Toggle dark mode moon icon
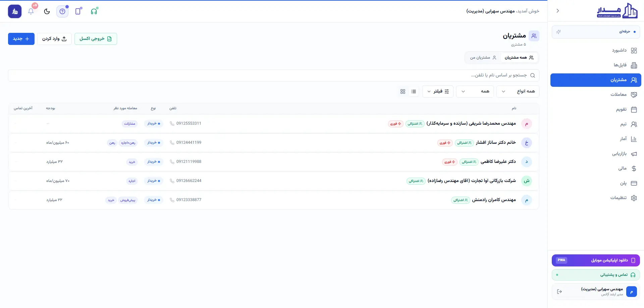The width and height of the screenshot is (644, 308). tap(47, 11)
